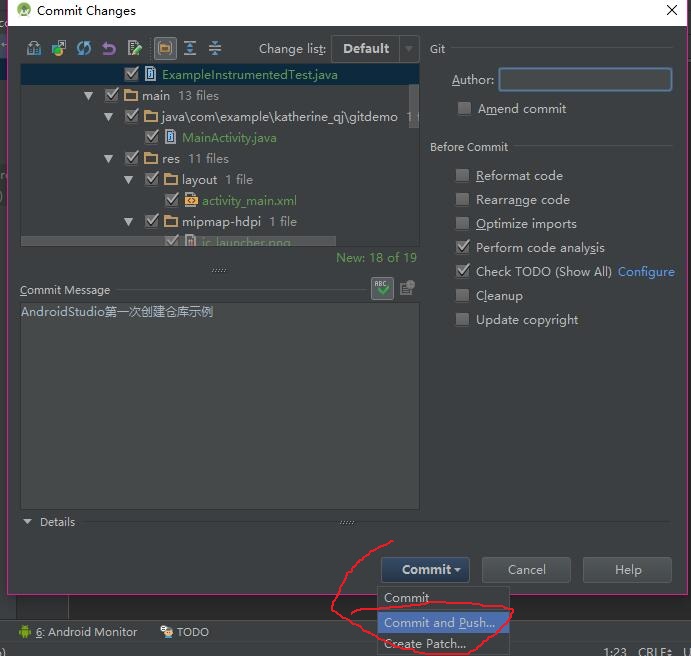This screenshot has height=656, width=691.
Task: Click the ExampleInstrumentedTest.java file icon
Action: [x=151, y=74]
